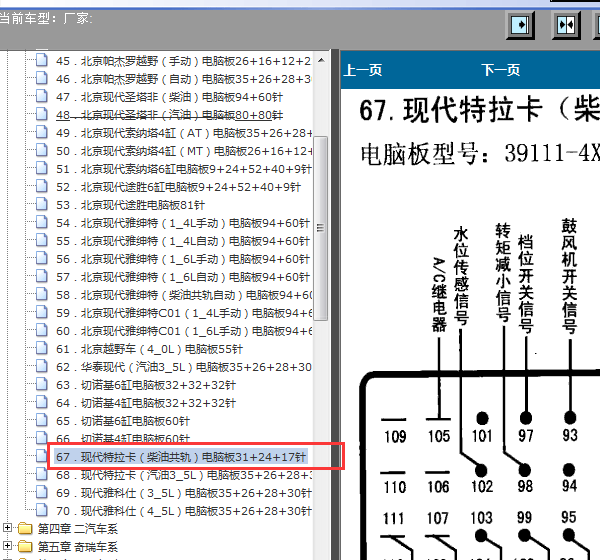Image resolution: width=600 pixels, height=560 pixels.
Task: Open item 59 雅绅特C01（1_4L手动）
Action: click(x=184, y=313)
